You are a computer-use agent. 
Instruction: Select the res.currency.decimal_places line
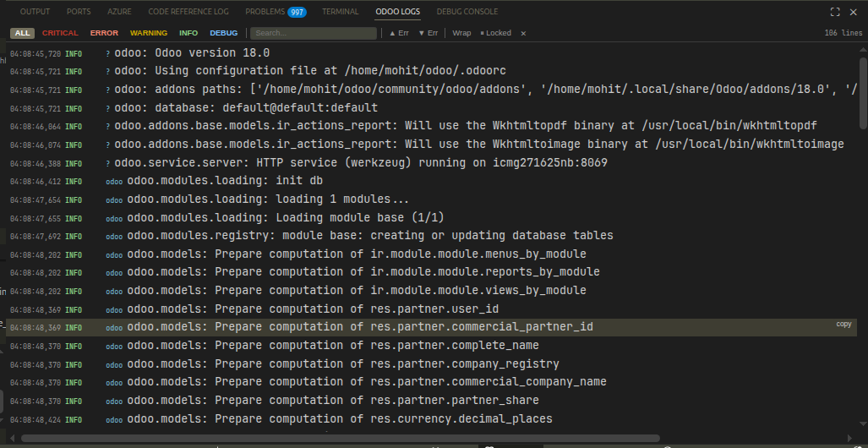[x=431, y=419]
